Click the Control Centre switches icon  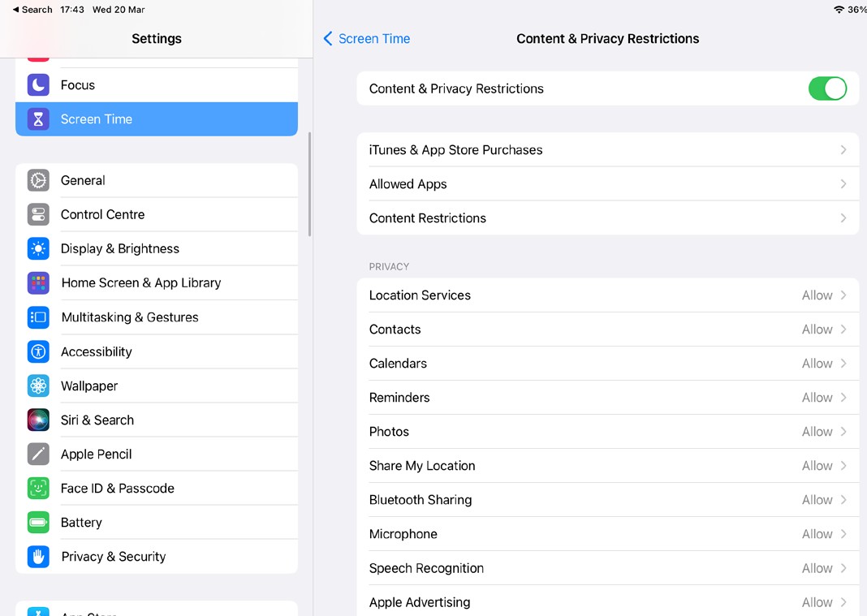38,214
